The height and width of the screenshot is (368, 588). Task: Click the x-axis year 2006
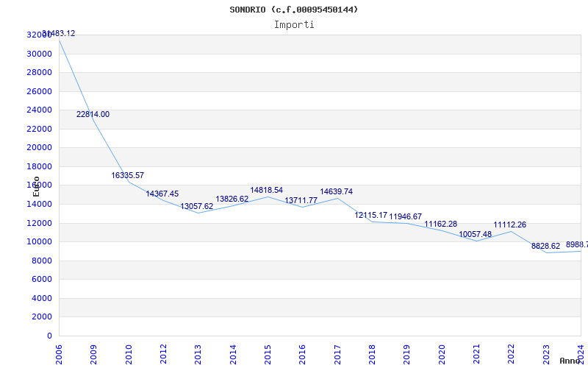tap(59, 355)
